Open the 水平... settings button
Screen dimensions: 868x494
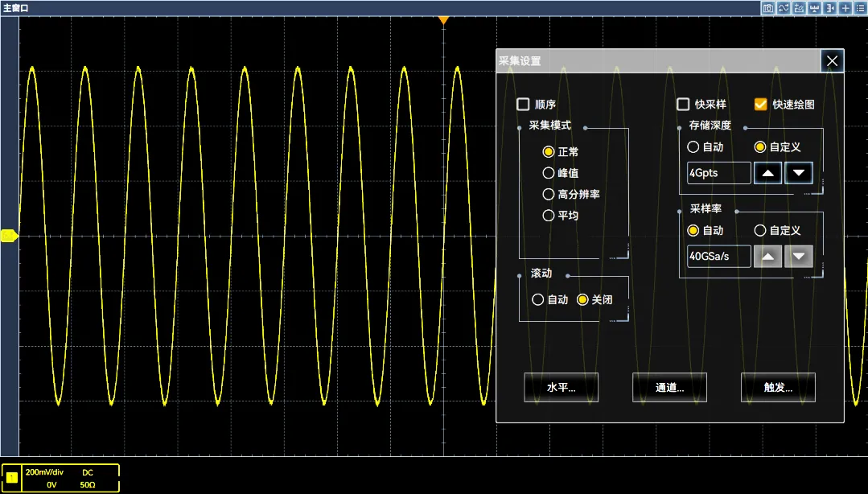[561, 387]
